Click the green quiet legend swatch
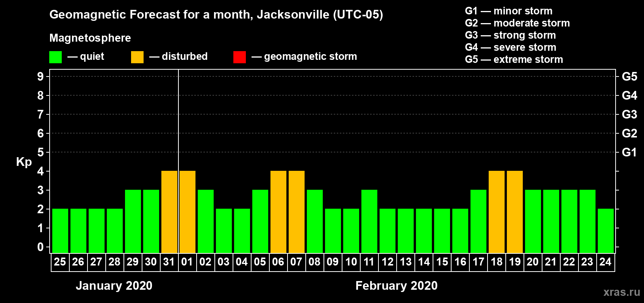This screenshot has width=644, height=303. [56, 57]
